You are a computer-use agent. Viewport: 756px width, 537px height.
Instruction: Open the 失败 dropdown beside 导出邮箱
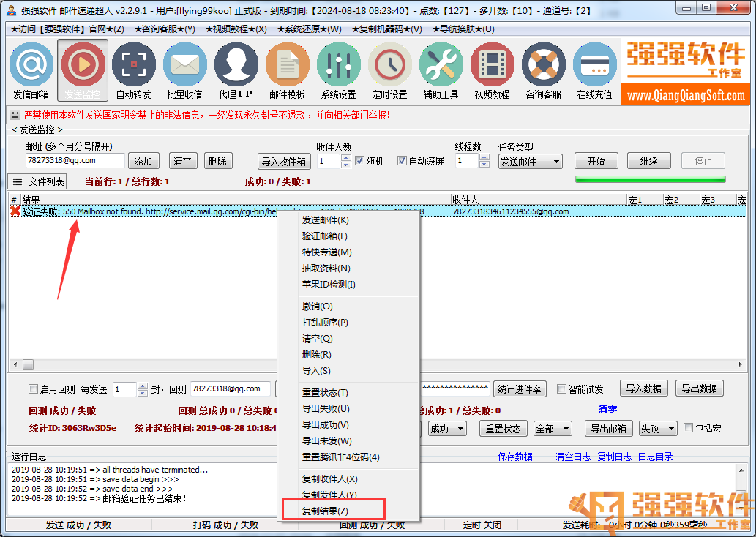(658, 429)
